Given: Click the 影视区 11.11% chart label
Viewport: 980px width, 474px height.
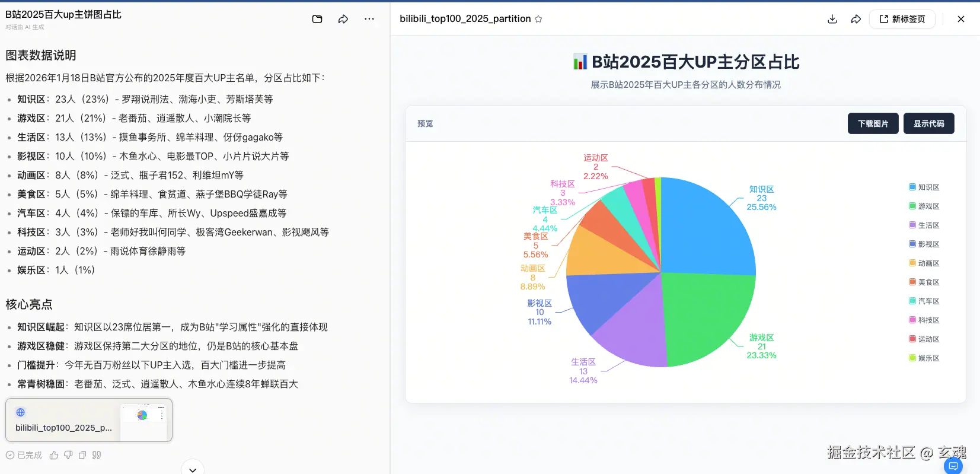Looking at the screenshot, I should click(540, 312).
